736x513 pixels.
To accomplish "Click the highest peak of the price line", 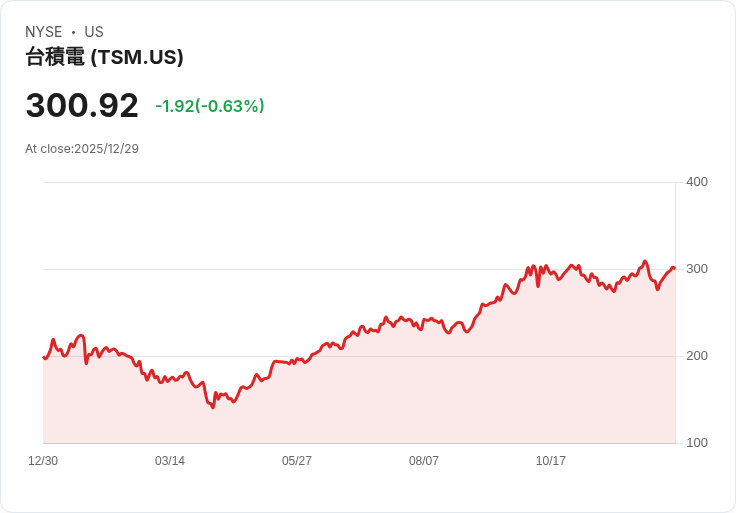I will [645, 261].
